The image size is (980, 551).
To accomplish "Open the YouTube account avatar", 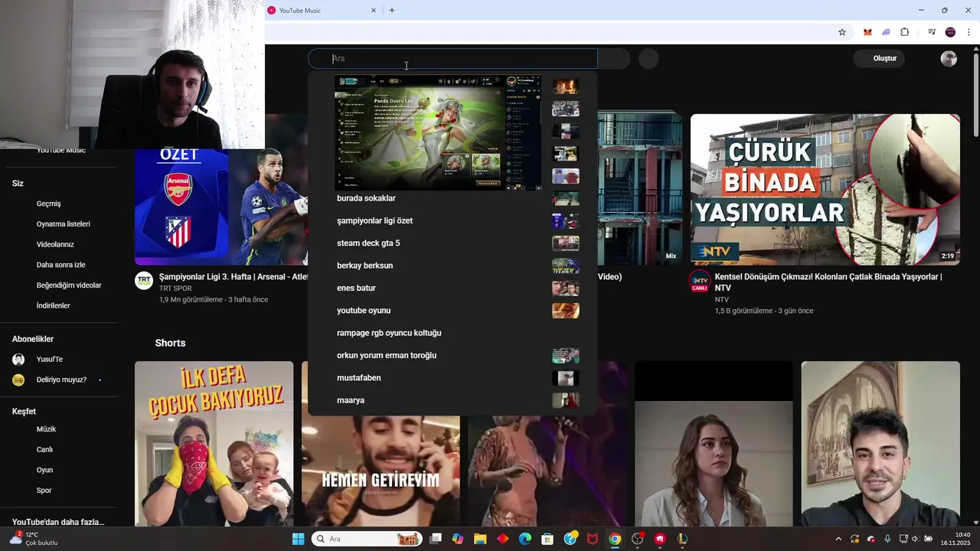I will 949,58.
